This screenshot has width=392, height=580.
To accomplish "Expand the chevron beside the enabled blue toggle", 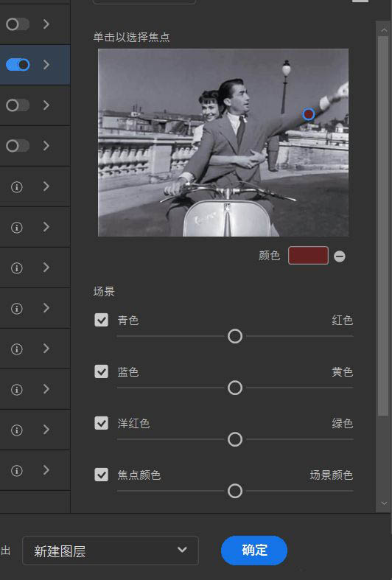I will click(x=46, y=65).
